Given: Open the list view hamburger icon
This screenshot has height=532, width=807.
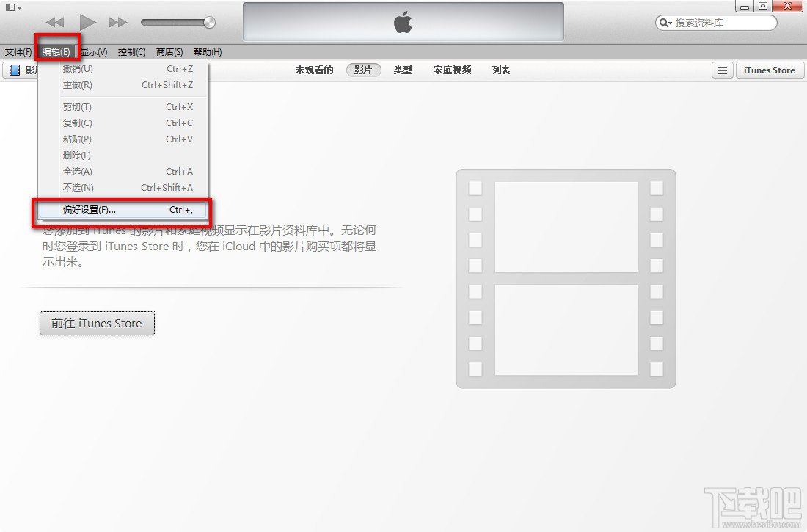Looking at the screenshot, I should point(722,70).
